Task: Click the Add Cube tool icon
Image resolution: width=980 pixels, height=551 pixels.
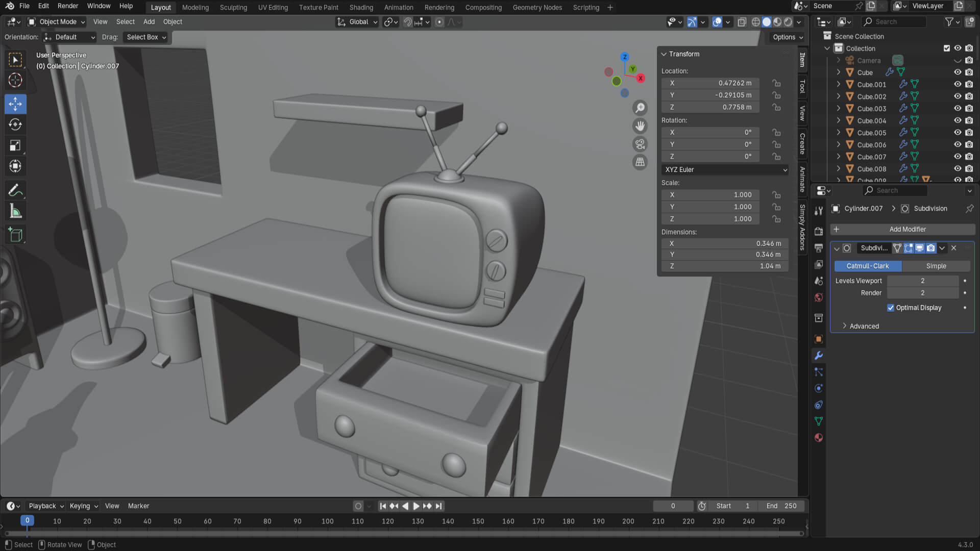Action: point(15,235)
